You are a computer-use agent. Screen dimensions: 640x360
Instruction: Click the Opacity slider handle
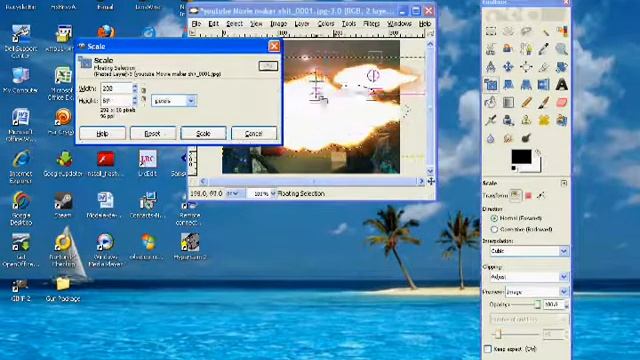(538, 304)
